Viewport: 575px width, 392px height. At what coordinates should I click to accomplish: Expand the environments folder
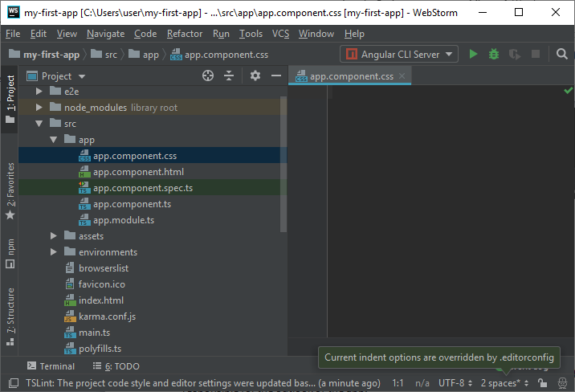tap(54, 252)
